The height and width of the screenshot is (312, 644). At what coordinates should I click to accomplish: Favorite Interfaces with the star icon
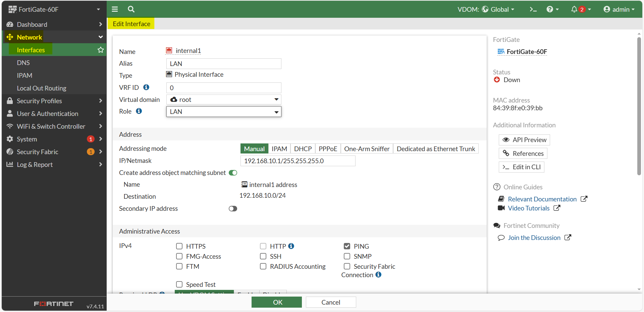[101, 50]
